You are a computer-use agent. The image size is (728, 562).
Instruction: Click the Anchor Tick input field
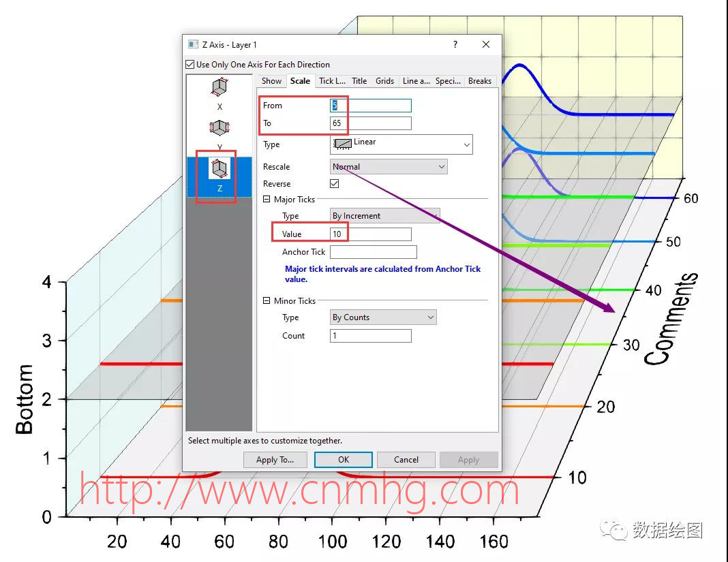pos(373,252)
